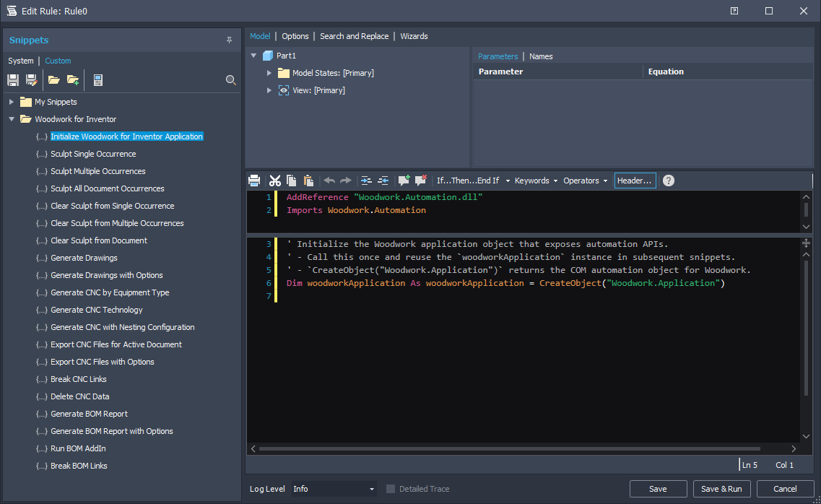Switch to System snippets tab

pyautogui.click(x=20, y=61)
